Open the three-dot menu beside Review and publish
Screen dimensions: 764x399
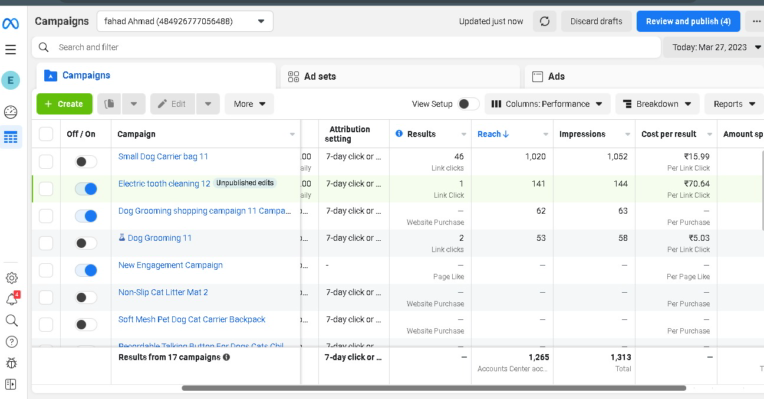756,21
